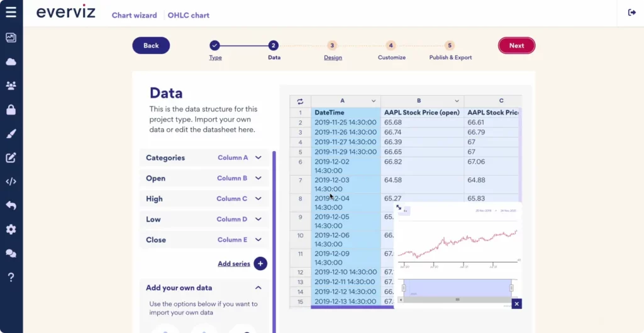The width and height of the screenshot is (644, 333).
Task: Go to step 5 Publish & Export
Action: 450,50
